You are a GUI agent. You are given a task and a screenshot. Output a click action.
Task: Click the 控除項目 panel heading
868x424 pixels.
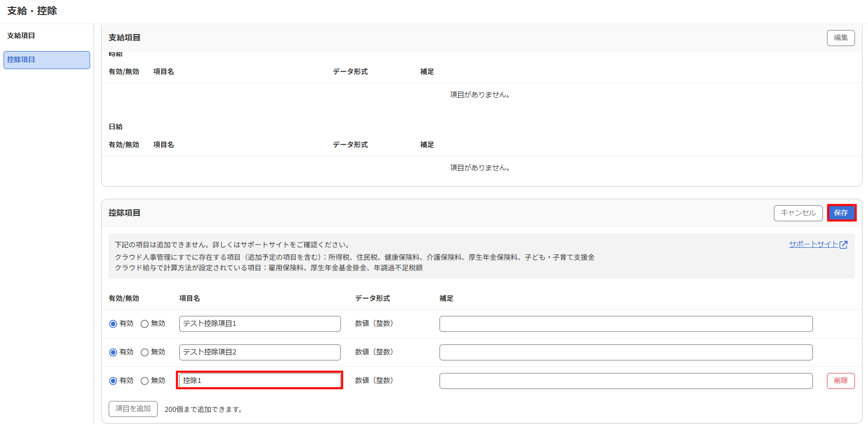[125, 213]
